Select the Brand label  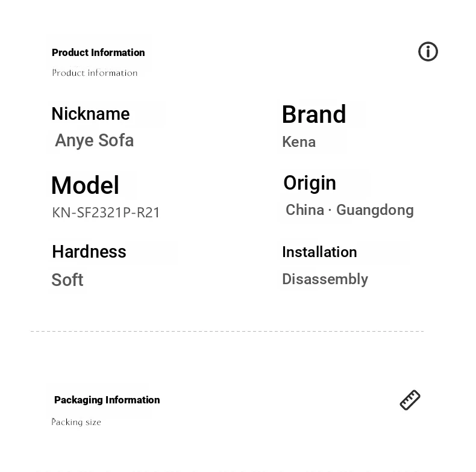click(x=314, y=114)
